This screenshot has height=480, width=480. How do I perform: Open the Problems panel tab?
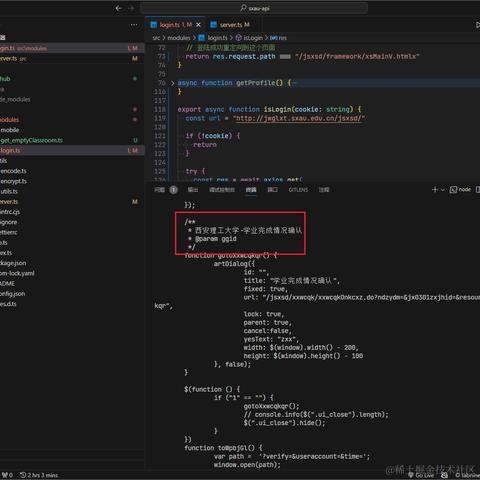coord(159,190)
